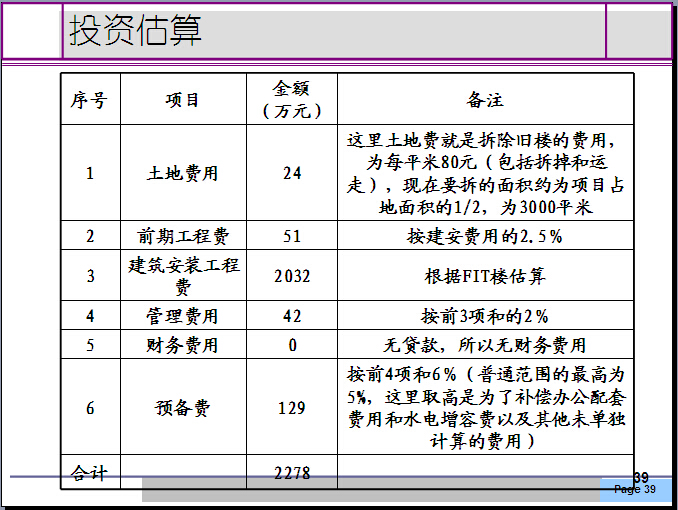Select the 合计 row label
Viewport: 678px width, 510px height.
[x=90, y=473]
